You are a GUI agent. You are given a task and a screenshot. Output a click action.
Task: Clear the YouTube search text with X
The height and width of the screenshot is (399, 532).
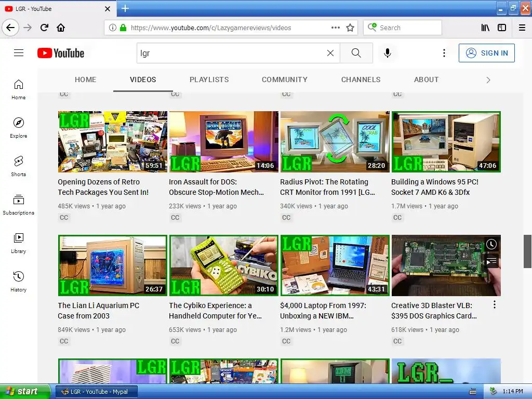coord(330,53)
